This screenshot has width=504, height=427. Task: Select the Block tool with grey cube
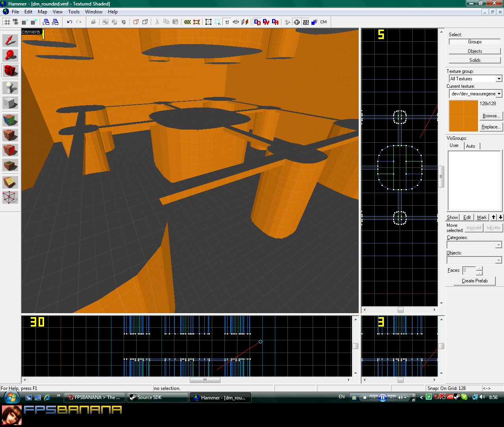11,103
